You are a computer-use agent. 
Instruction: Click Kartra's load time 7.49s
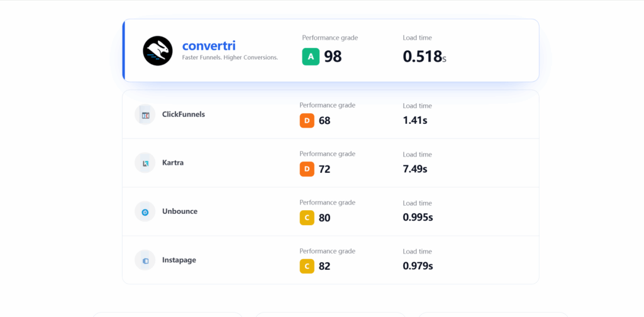[415, 169]
